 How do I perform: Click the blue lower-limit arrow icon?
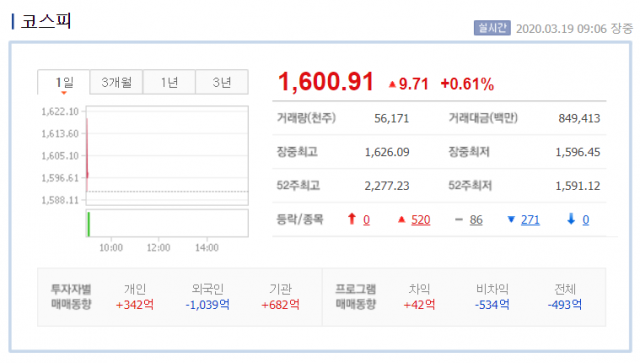pos(571,219)
